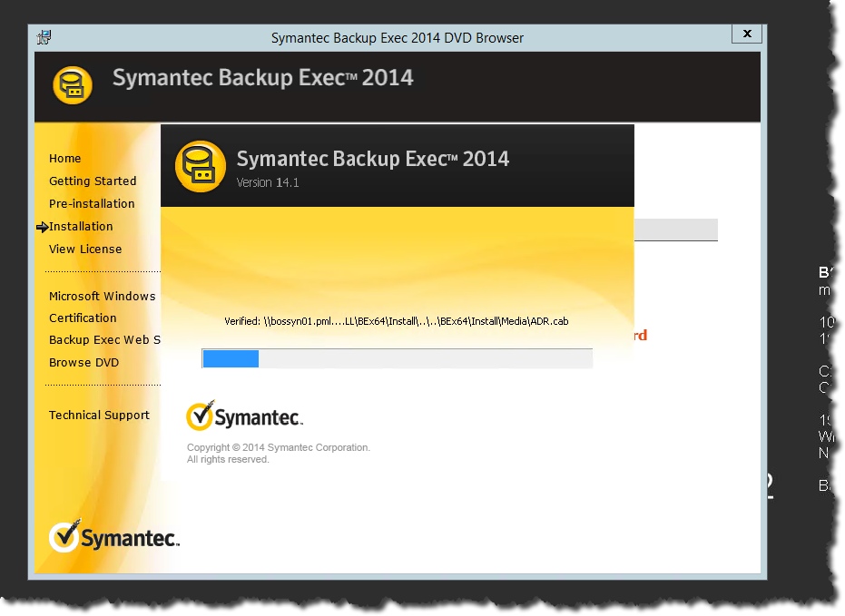The height and width of the screenshot is (616, 845).
Task: Click the arrow marker beside Installation
Action: tap(42, 227)
